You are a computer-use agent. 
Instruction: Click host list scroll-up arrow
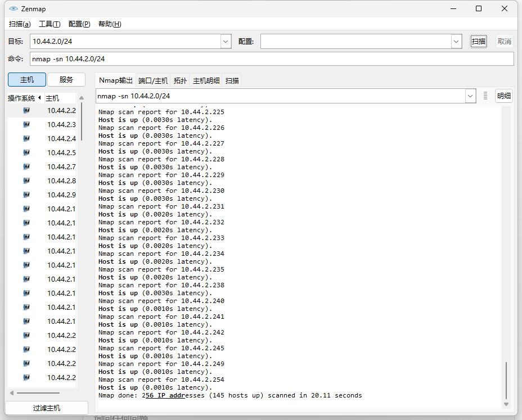[82, 98]
